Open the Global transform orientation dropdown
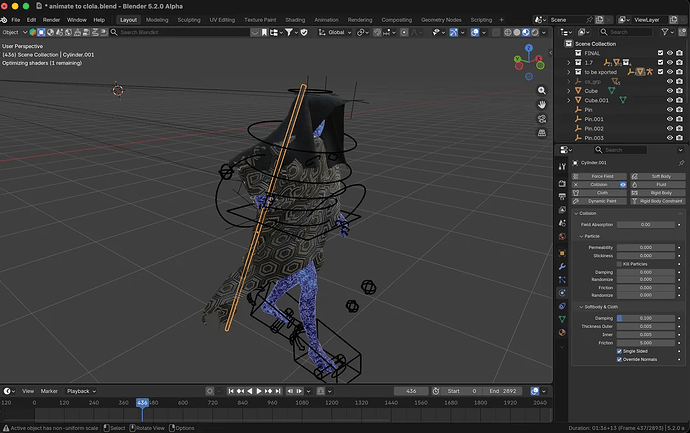 point(335,32)
